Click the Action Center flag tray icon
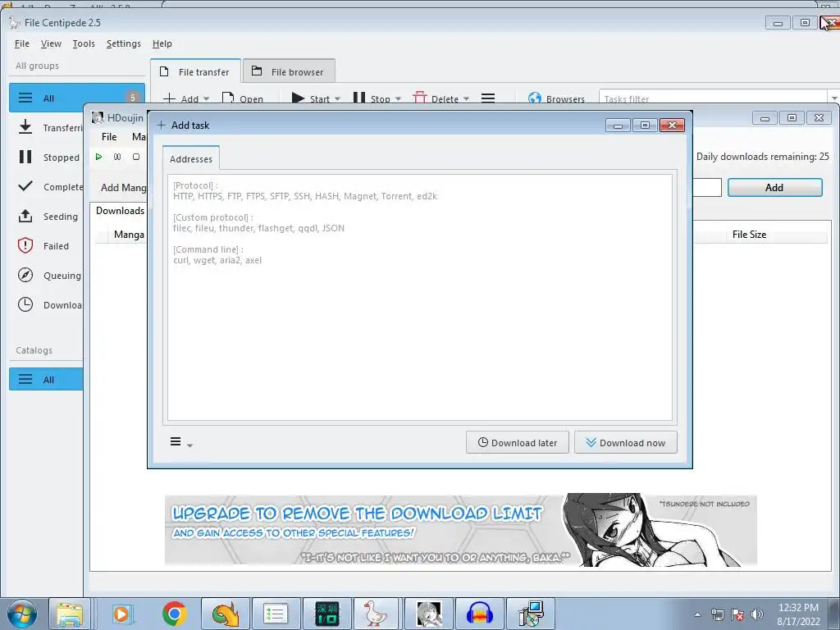 click(737, 614)
